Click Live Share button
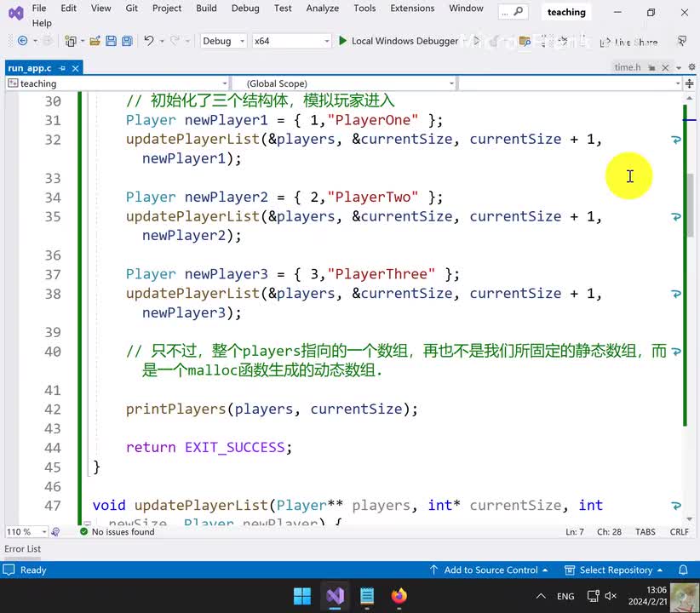 tap(628, 42)
